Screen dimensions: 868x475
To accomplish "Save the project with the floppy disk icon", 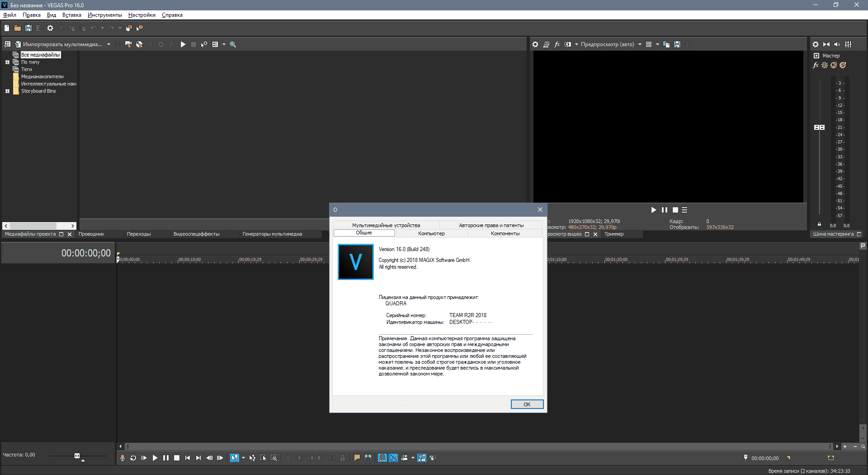I will coord(28,28).
